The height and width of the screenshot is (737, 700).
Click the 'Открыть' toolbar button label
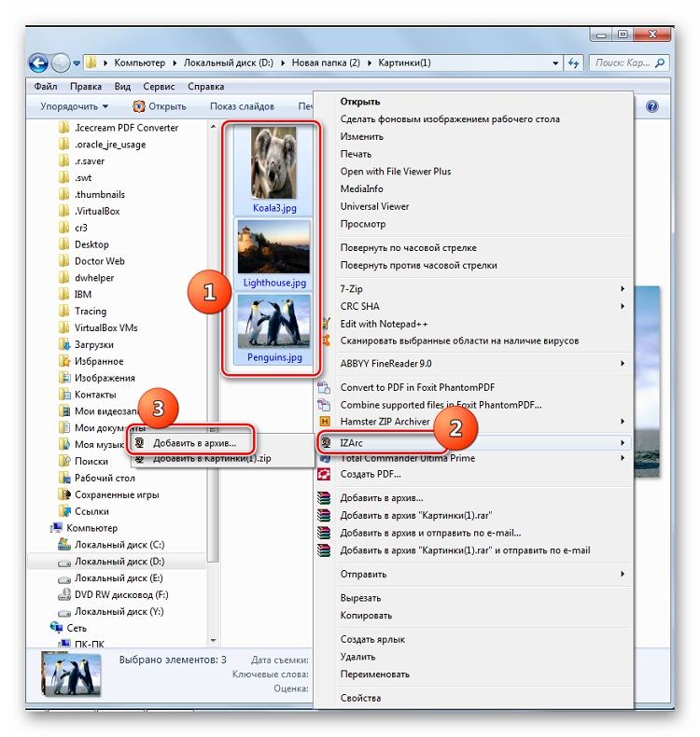click(x=167, y=106)
